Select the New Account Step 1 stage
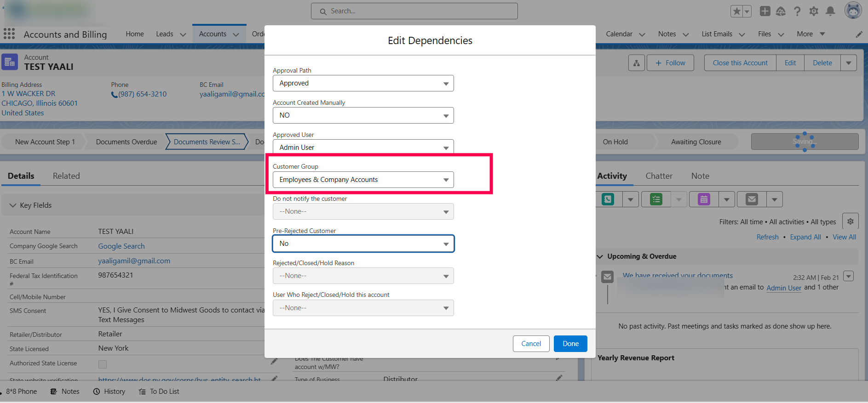This screenshot has width=868, height=403. pyautogui.click(x=45, y=142)
